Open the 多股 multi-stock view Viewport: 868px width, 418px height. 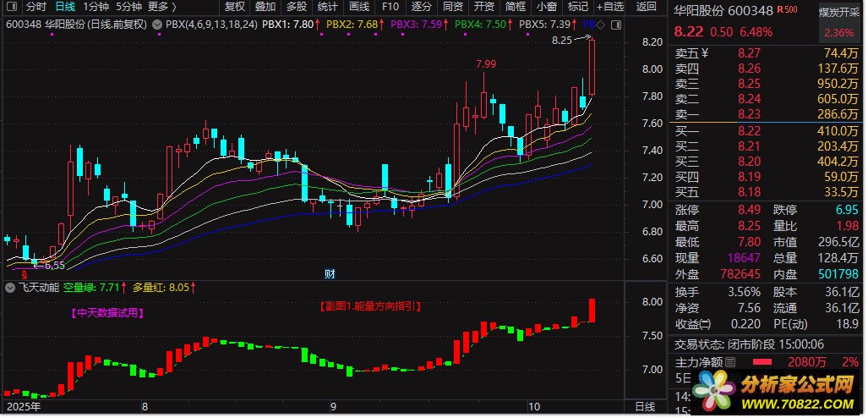(x=297, y=8)
